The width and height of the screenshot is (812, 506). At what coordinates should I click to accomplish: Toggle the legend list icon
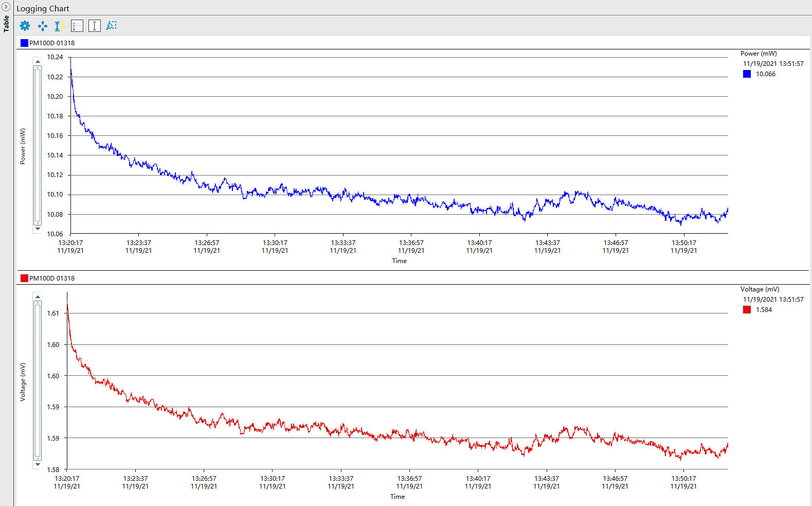coord(77,26)
